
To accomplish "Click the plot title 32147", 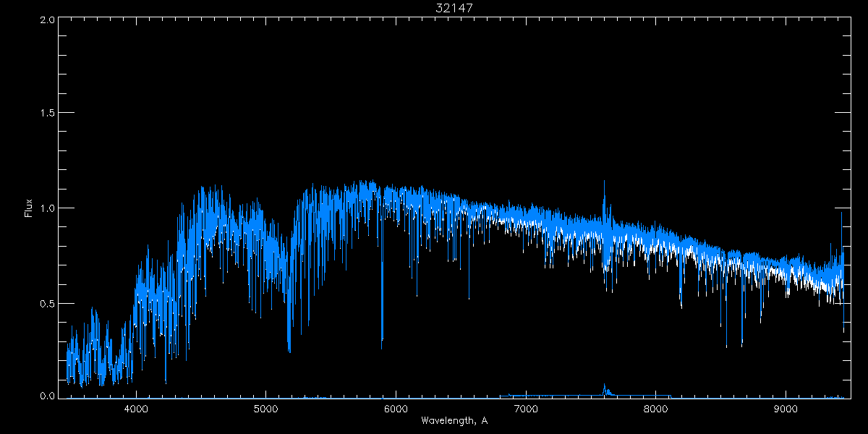I will click(x=454, y=8).
